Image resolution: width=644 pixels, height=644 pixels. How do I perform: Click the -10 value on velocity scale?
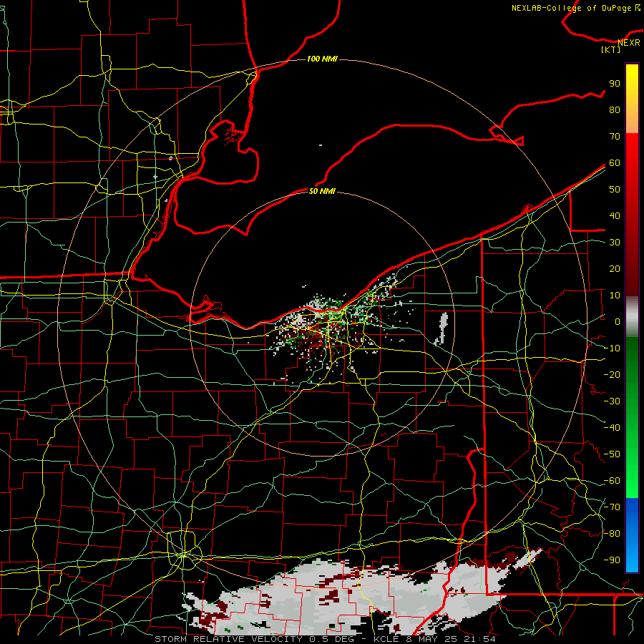click(x=612, y=348)
